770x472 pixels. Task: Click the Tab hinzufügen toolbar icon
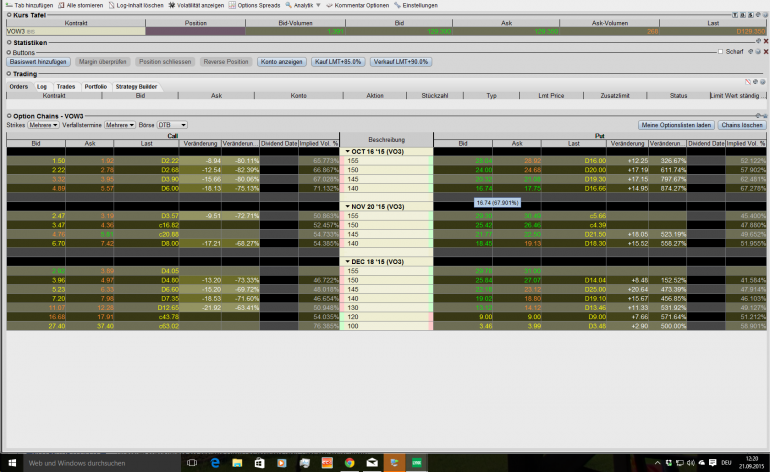coord(9,5)
